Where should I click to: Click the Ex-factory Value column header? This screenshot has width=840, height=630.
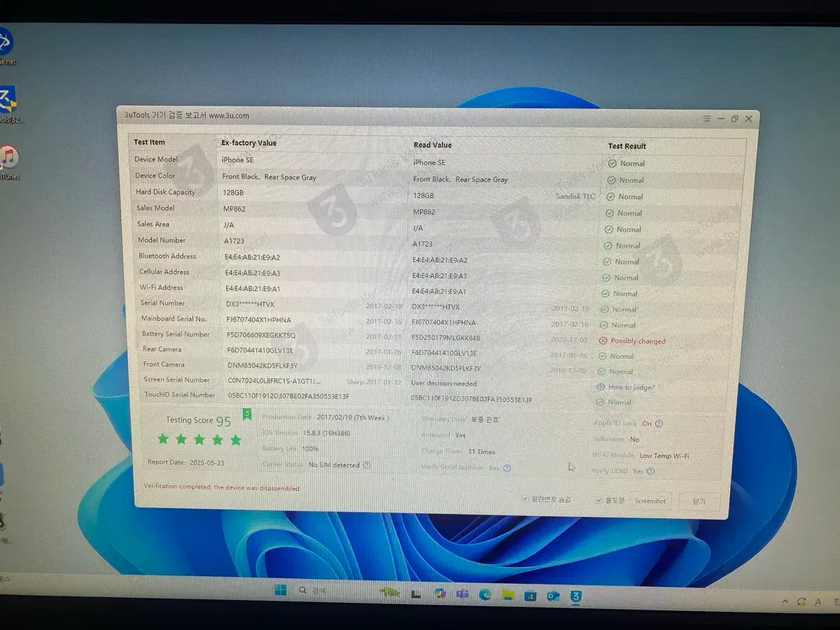pyautogui.click(x=248, y=143)
